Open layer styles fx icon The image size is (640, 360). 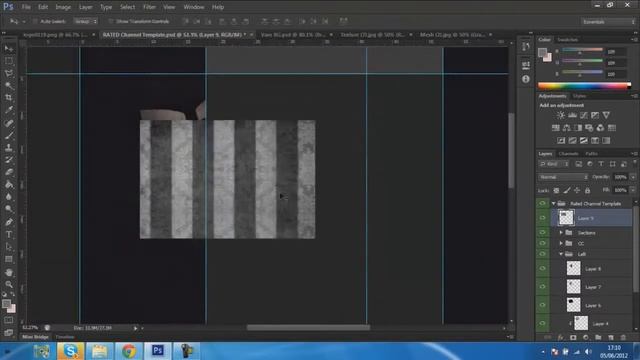point(560,338)
